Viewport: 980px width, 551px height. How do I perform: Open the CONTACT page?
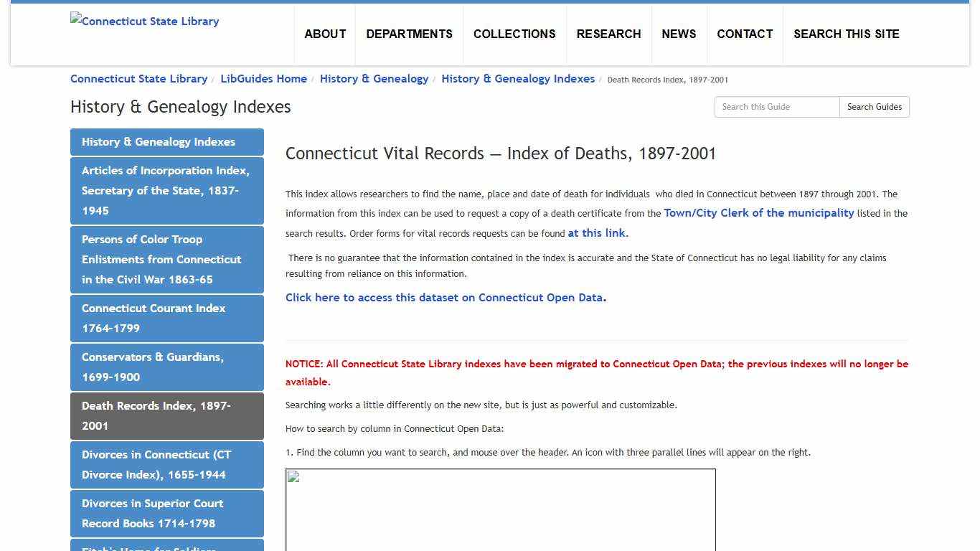[x=745, y=34]
